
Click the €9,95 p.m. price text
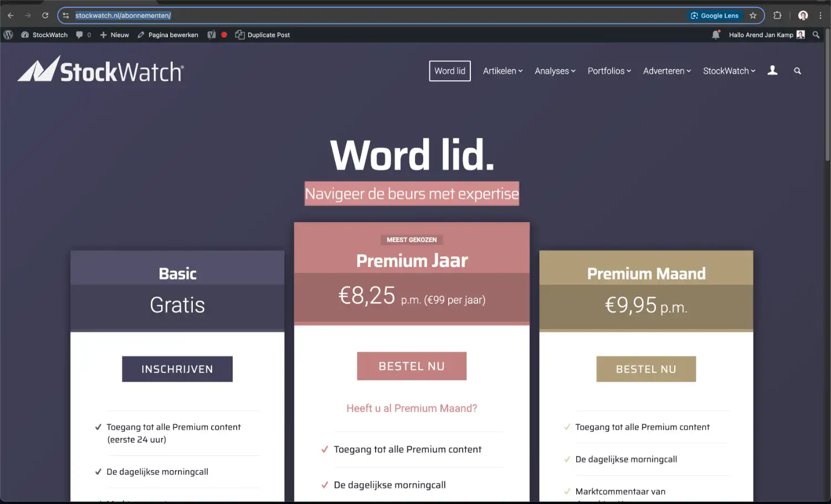[646, 305]
